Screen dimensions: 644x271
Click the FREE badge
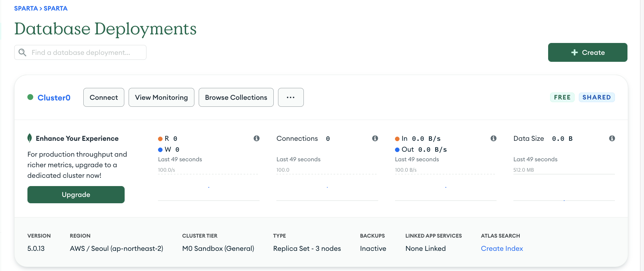[x=562, y=97]
